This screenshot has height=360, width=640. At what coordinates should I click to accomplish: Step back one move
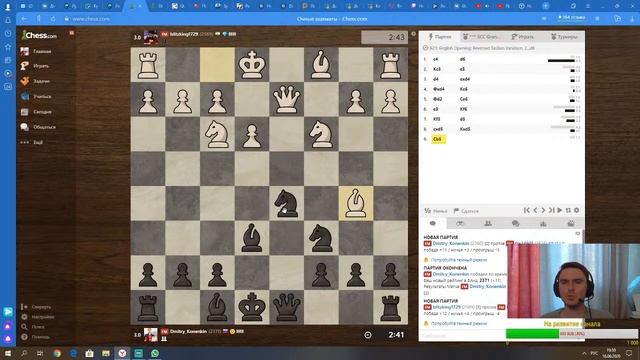[535, 210]
